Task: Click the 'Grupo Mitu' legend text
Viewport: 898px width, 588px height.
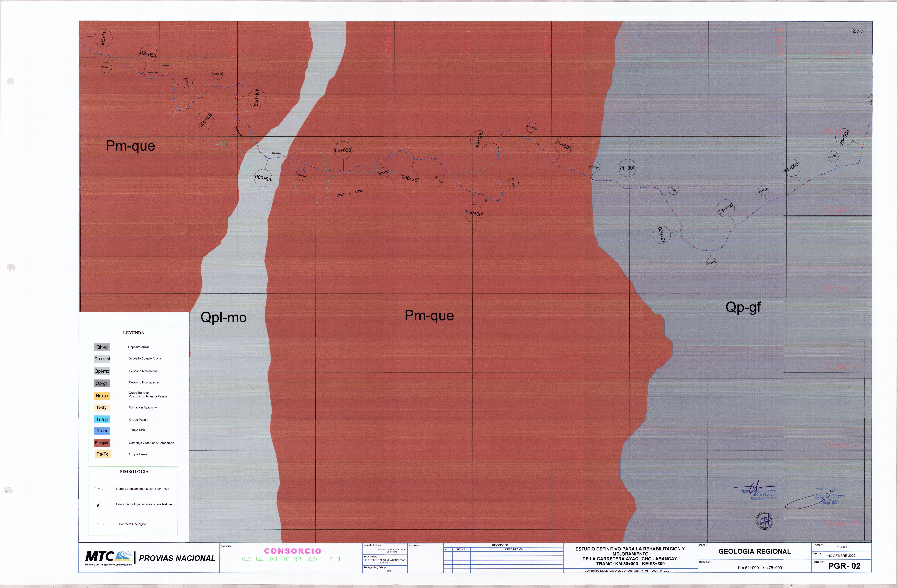Action: tap(137, 430)
